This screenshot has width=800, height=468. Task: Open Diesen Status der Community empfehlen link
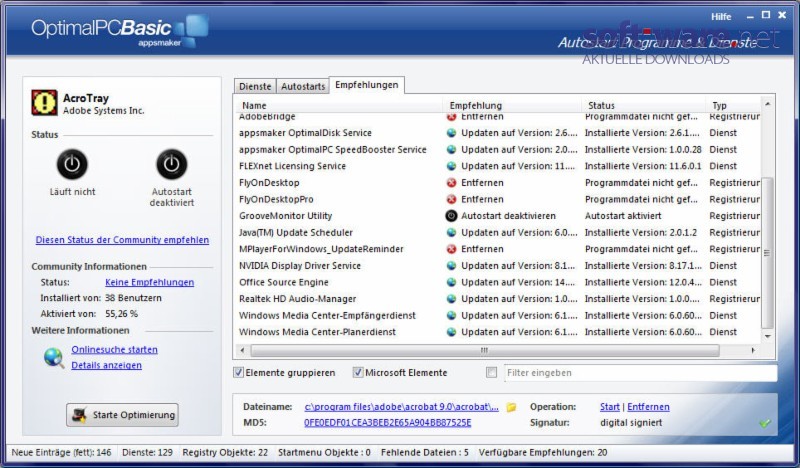point(122,240)
